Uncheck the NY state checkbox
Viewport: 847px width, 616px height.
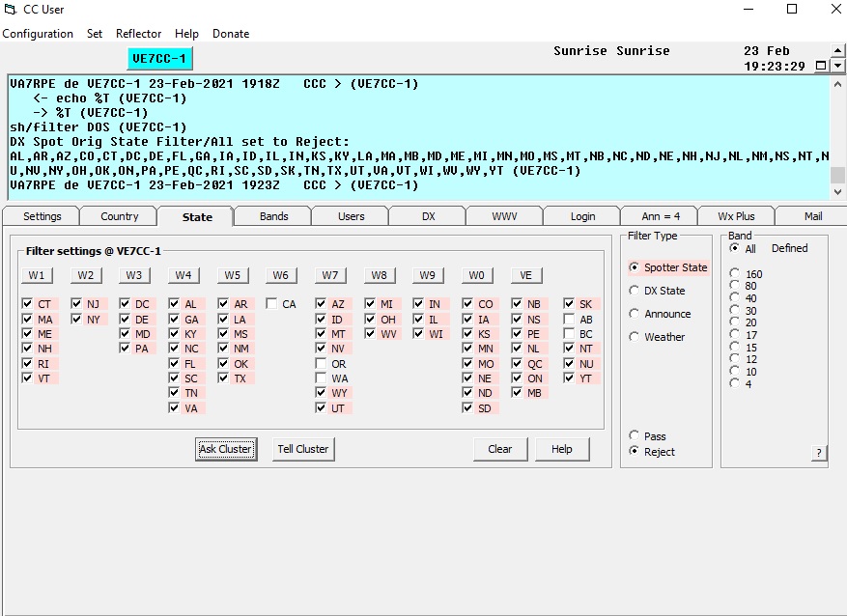tap(76, 319)
